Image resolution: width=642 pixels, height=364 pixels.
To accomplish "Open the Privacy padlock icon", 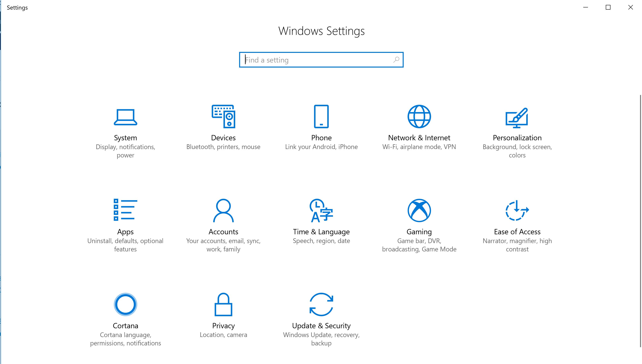I will click(223, 304).
